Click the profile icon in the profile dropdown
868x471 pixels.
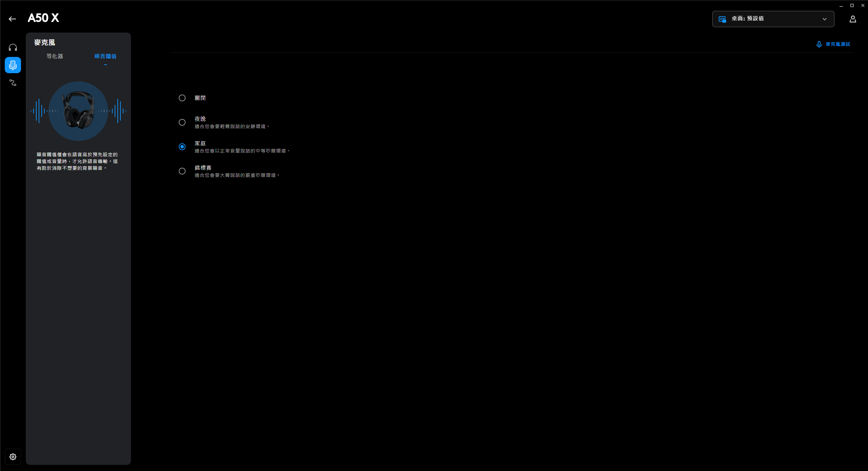click(722, 19)
